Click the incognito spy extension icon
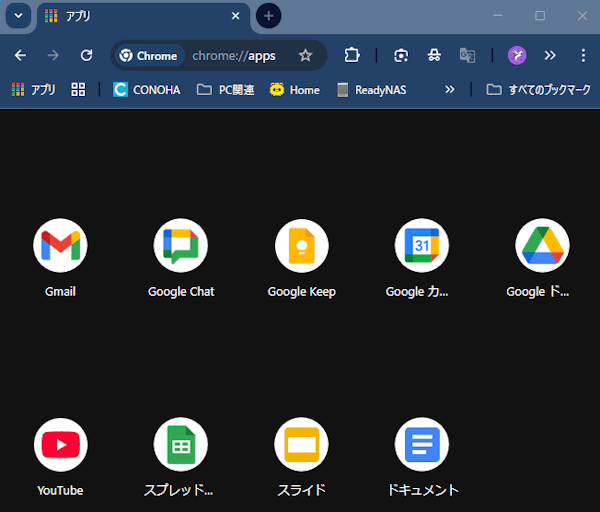The image size is (600, 512). click(434, 55)
